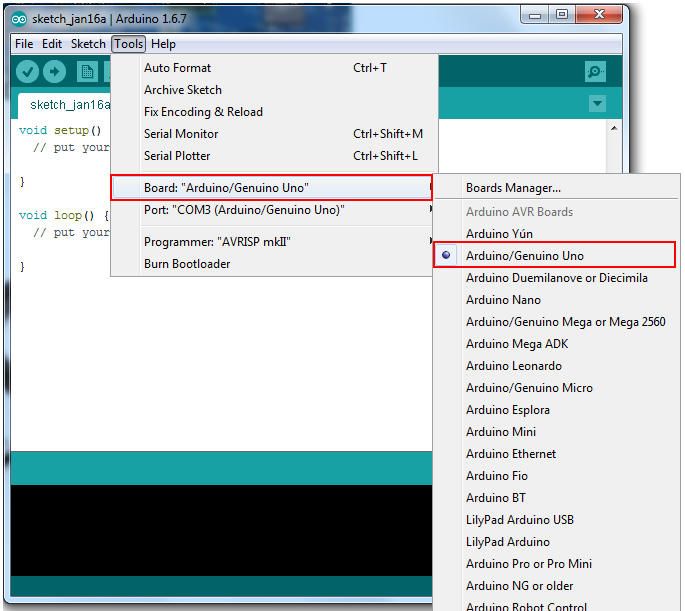Select Arduino Esplora board
685x611 pixels.
pyautogui.click(x=556, y=410)
